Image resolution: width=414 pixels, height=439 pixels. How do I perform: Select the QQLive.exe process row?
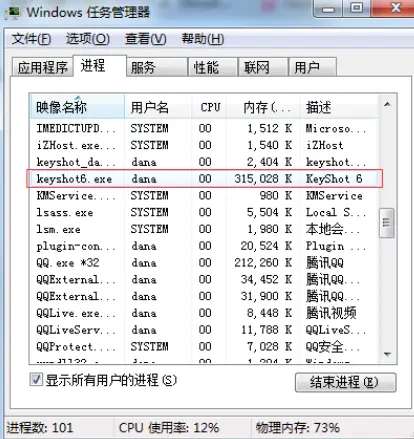coord(204,313)
